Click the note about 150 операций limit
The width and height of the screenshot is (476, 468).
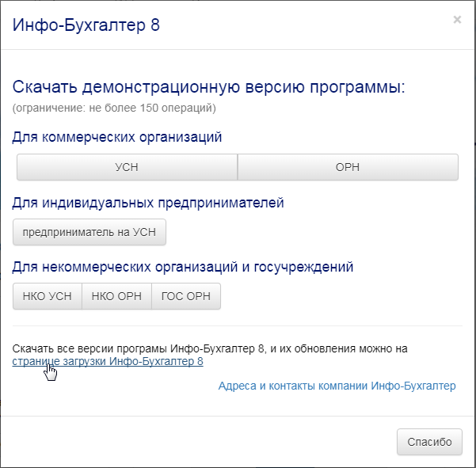pos(114,108)
